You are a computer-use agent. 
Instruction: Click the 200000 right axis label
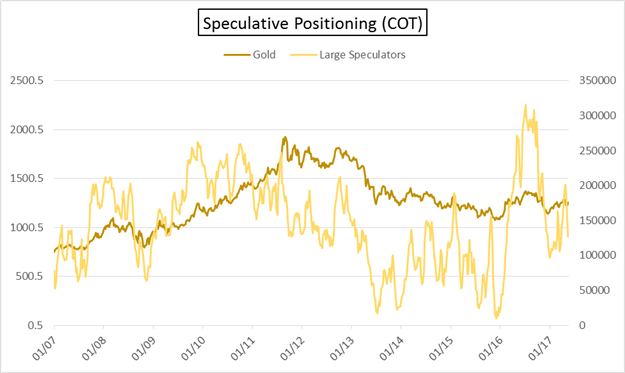point(597,185)
